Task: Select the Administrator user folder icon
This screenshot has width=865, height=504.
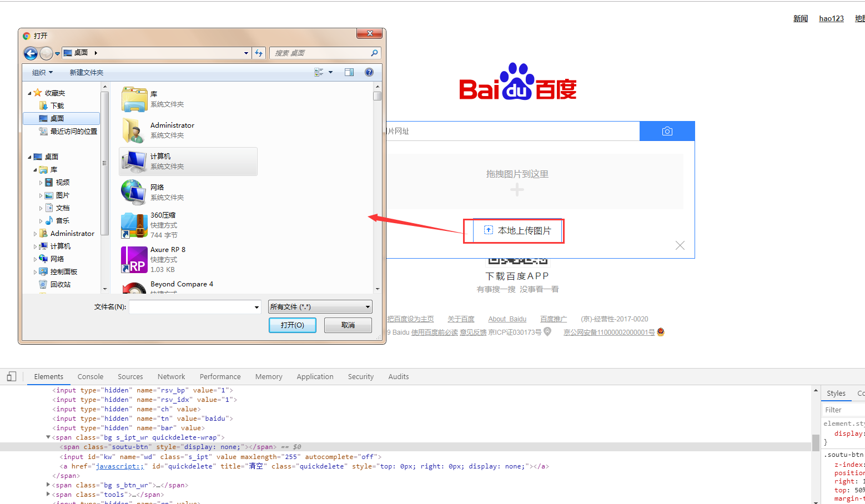Action: tap(134, 130)
